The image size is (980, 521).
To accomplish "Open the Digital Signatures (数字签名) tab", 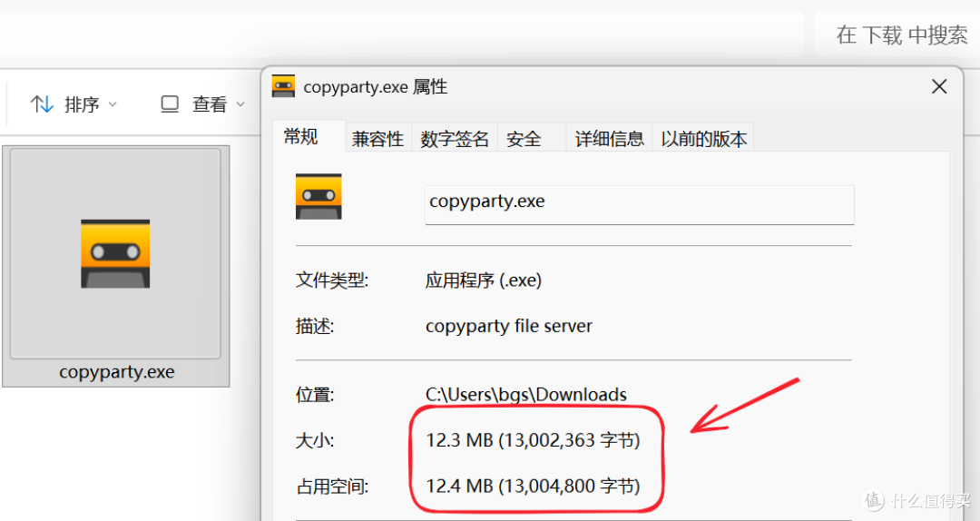I will (x=455, y=139).
